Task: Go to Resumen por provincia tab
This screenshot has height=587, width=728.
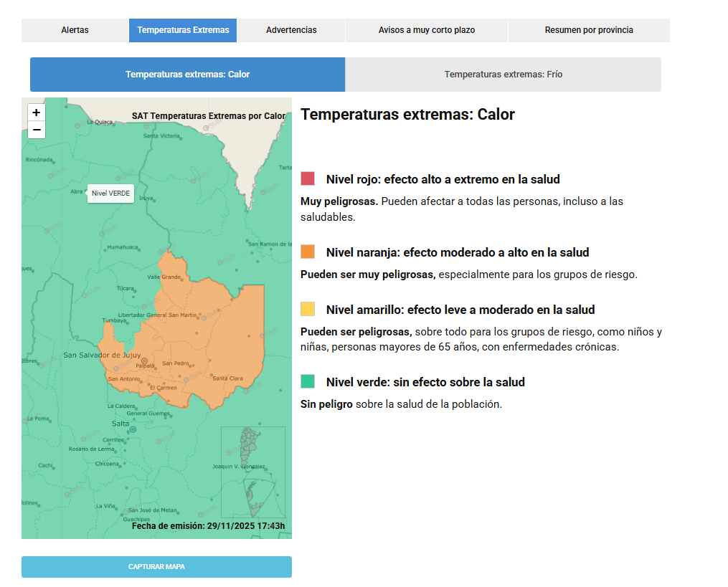Action: [x=589, y=30]
